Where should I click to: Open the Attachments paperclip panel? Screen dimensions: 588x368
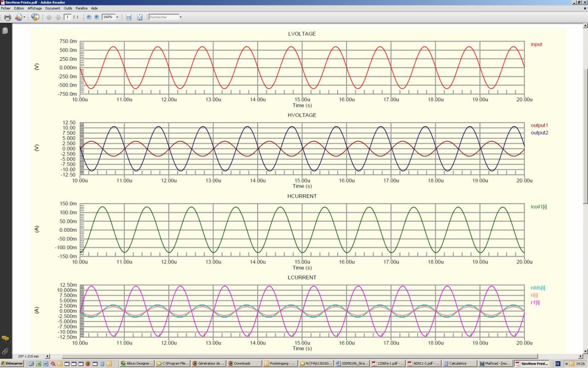pos(6,351)
